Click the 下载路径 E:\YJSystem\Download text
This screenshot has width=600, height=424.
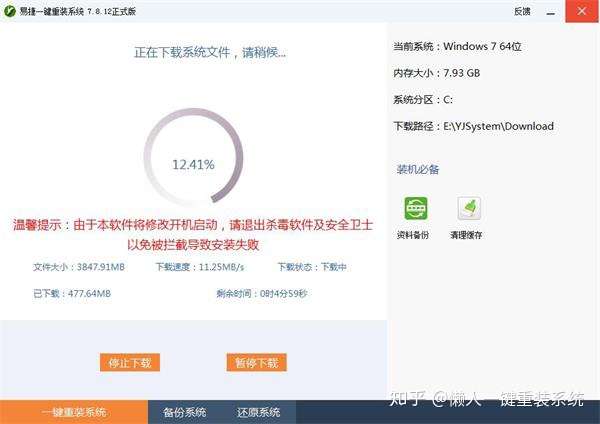click(474, 126)
